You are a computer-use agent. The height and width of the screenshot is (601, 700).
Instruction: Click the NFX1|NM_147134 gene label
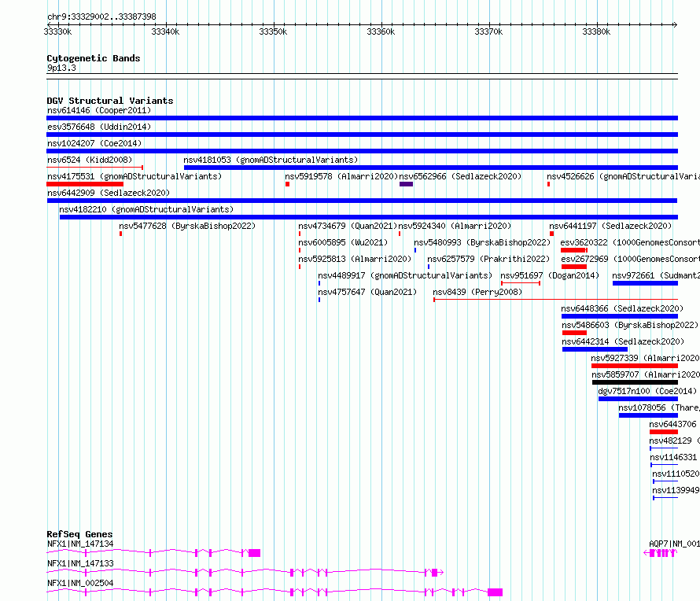(x=80, y=544)
